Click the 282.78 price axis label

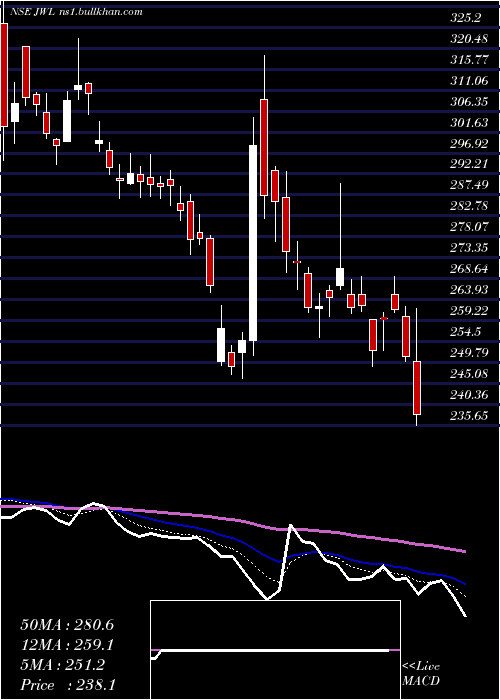[x=469, y=206]
